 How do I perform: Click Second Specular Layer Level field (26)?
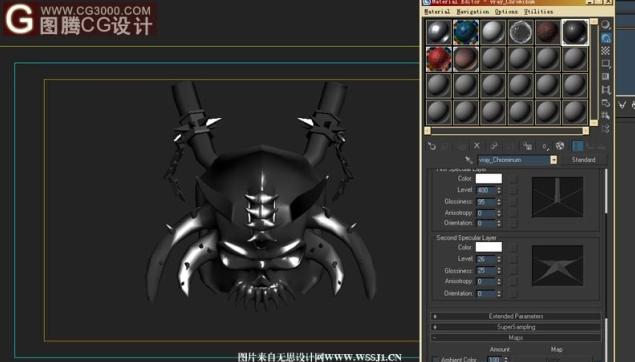point(486,259)
